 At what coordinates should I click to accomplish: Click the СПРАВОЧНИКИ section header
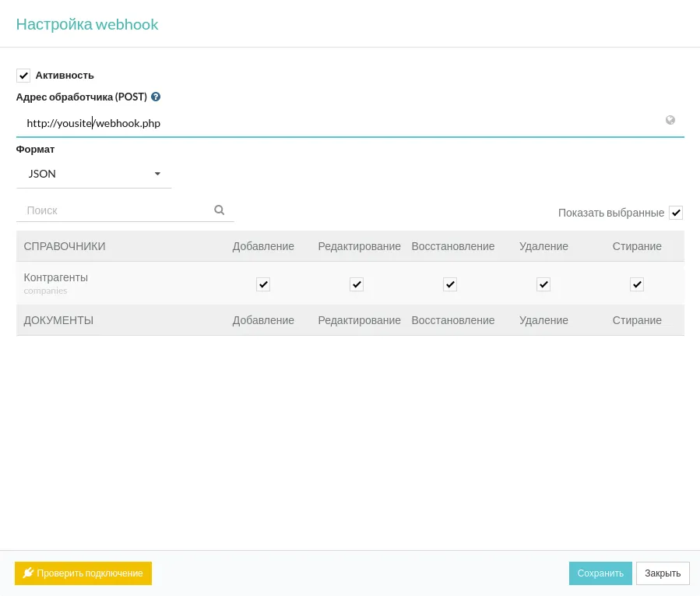[65, 246]
